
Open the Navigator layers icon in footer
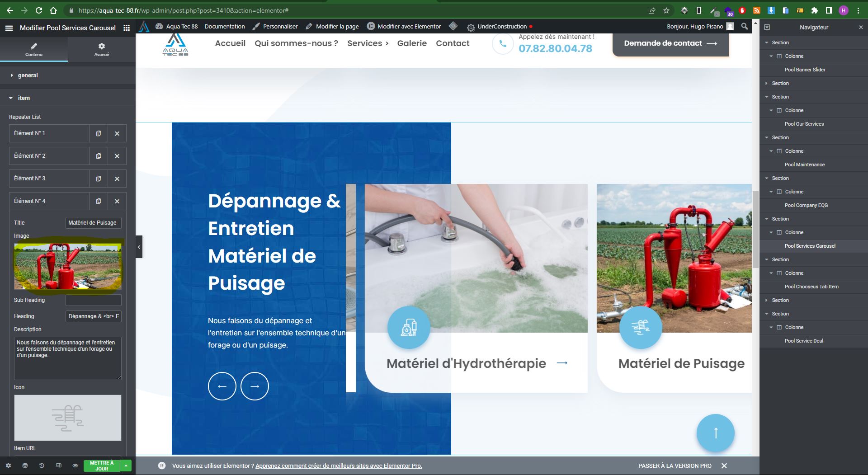(x=25, y=466)
